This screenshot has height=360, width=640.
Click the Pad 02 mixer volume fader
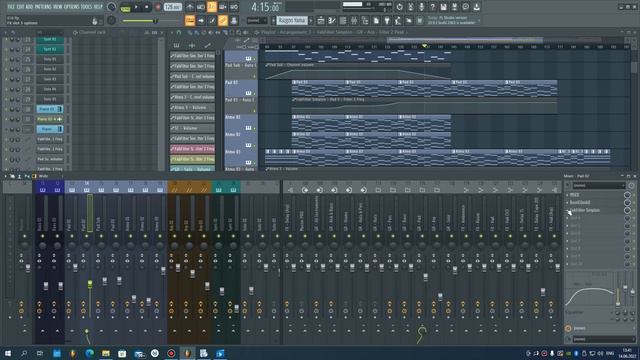(90, 284)
